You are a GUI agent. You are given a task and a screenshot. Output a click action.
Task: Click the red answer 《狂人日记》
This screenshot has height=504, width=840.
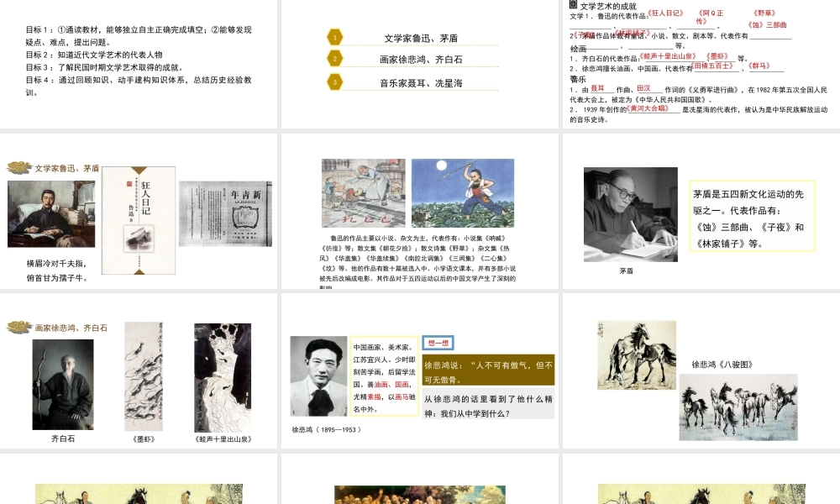click(664, 13)
